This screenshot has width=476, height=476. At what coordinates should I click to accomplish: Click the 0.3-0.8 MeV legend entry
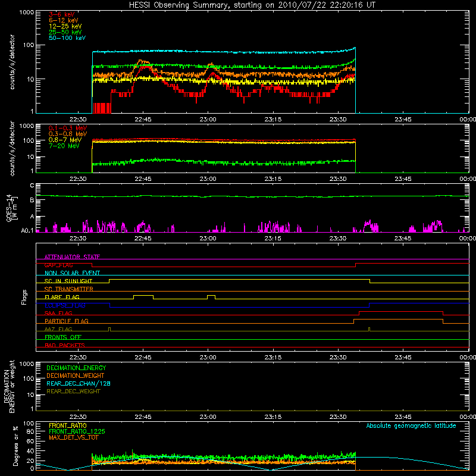coord(67,134)
